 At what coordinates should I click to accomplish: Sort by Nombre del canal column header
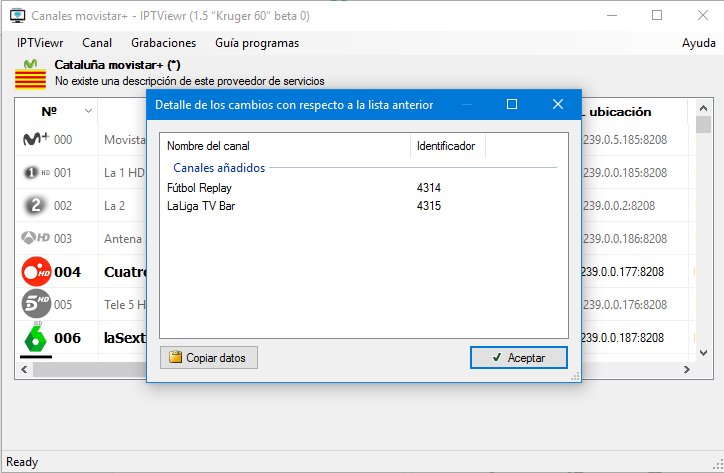coord(285,146)
